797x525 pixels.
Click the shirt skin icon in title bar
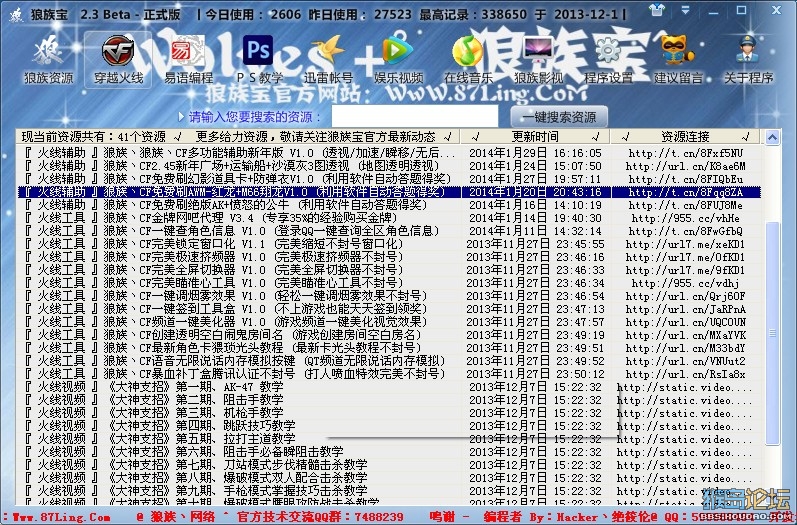coord(657,10)
